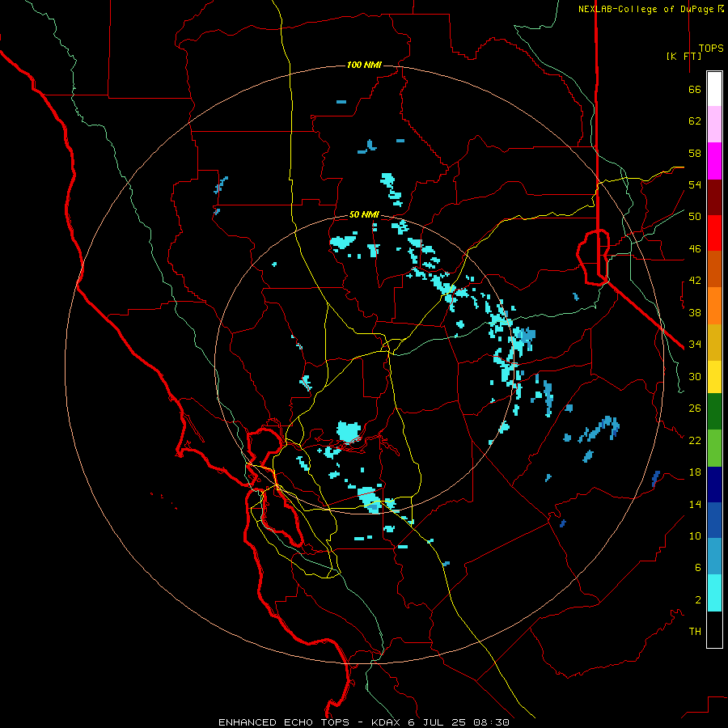Click the navy 22 K FT legend swatch
The height and width of the screenshot is (728, 728).
(714, 485)
